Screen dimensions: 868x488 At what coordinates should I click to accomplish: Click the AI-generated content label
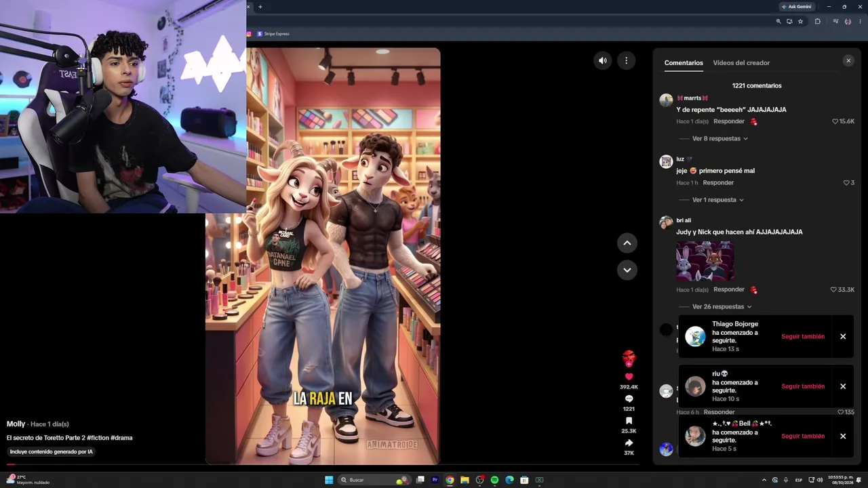51,451
